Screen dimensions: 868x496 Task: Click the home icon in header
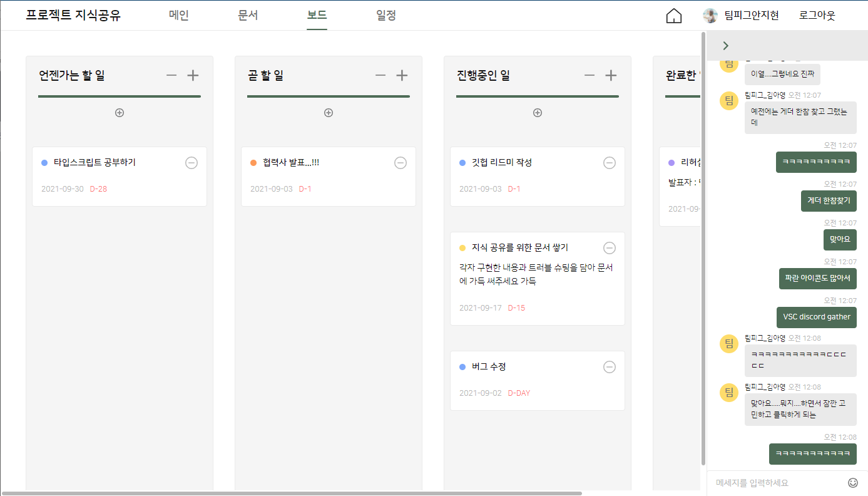(673, 16)
